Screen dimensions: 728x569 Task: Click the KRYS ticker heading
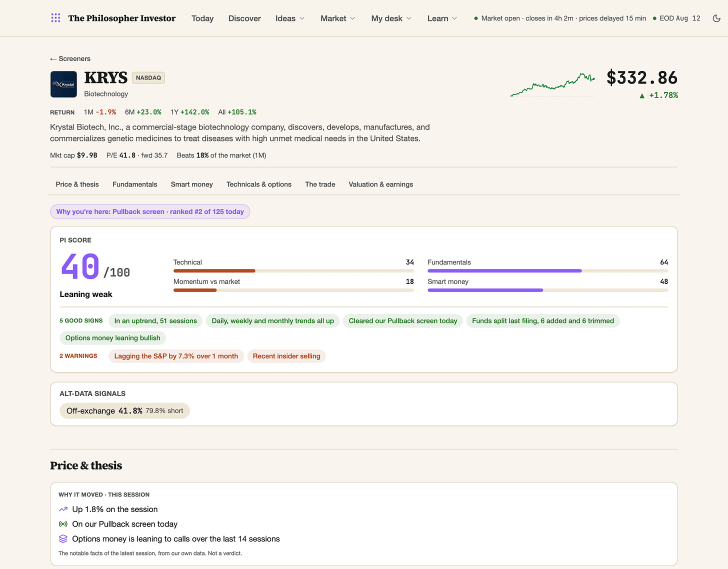pos(106,77)
